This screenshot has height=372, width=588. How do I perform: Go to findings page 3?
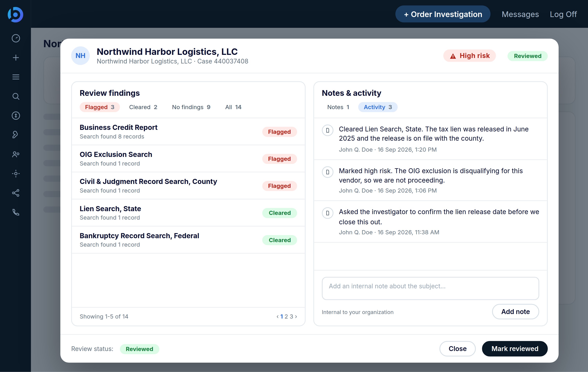point(291,317)
